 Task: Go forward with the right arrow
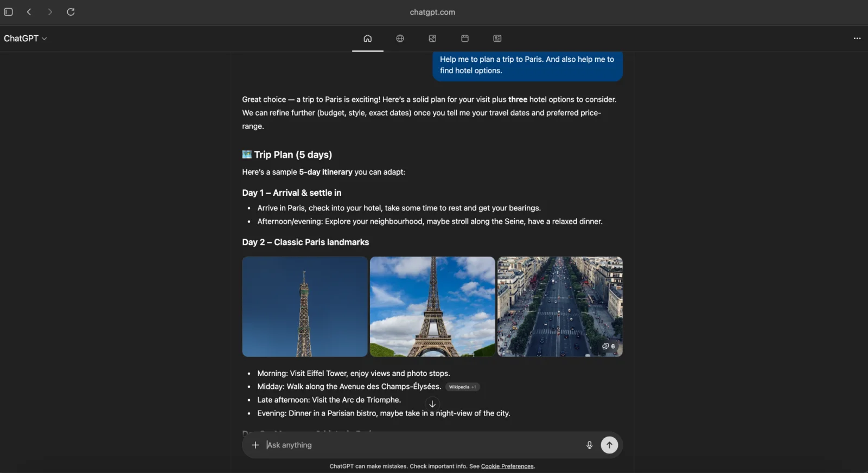click(x=50, y=12)
